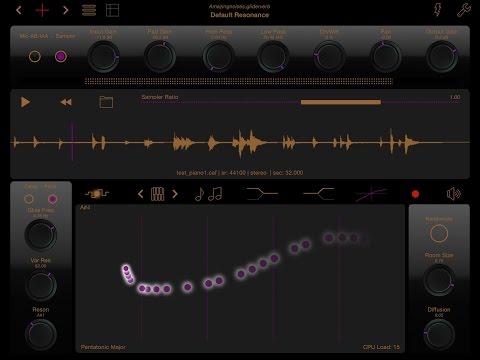Select the next scale with the right chevron

pos(175,194)
